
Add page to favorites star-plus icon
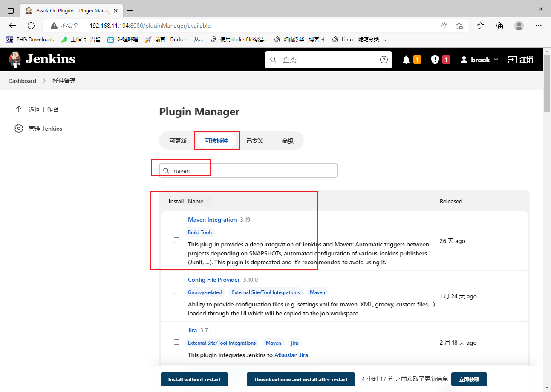(459, 26)
